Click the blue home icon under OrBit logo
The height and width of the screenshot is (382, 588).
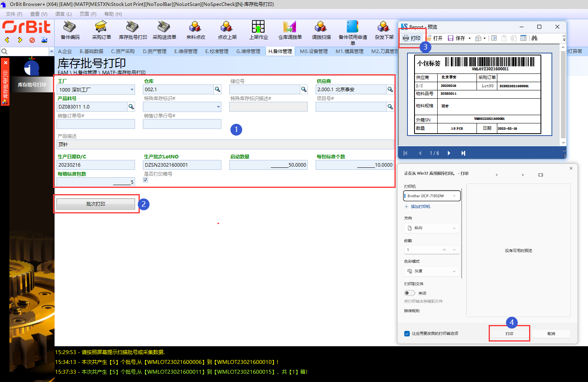click(44, 40)
